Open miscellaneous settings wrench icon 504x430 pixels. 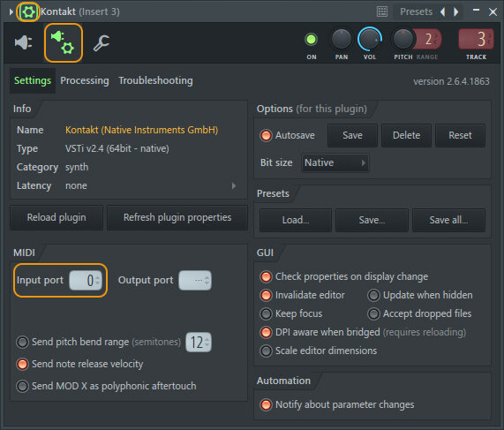[x=102, y=43]
